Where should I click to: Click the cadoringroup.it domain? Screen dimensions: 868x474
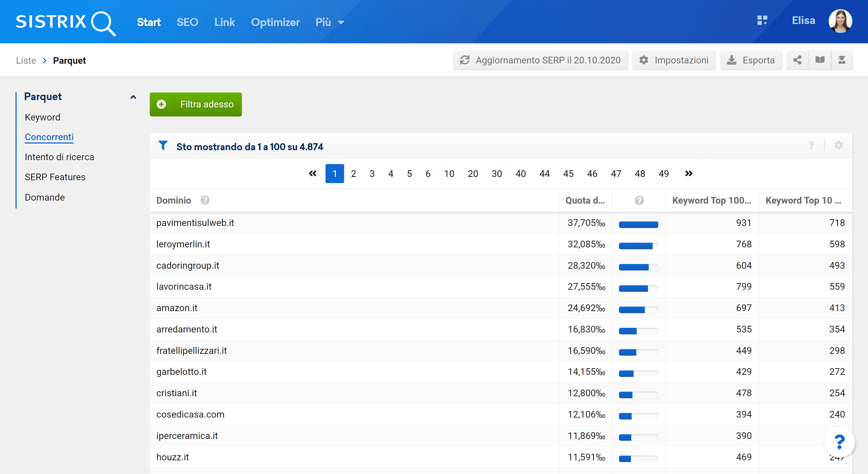188,265
